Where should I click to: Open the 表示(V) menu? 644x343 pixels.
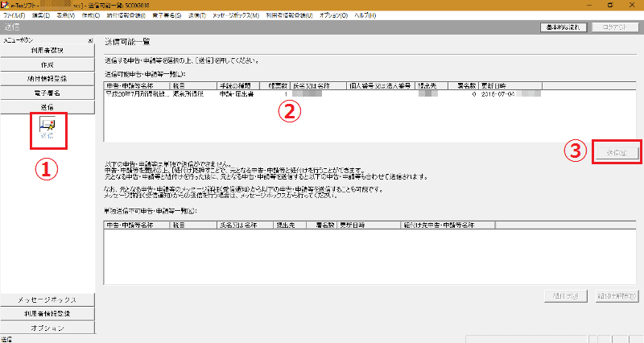coord(66,15)
